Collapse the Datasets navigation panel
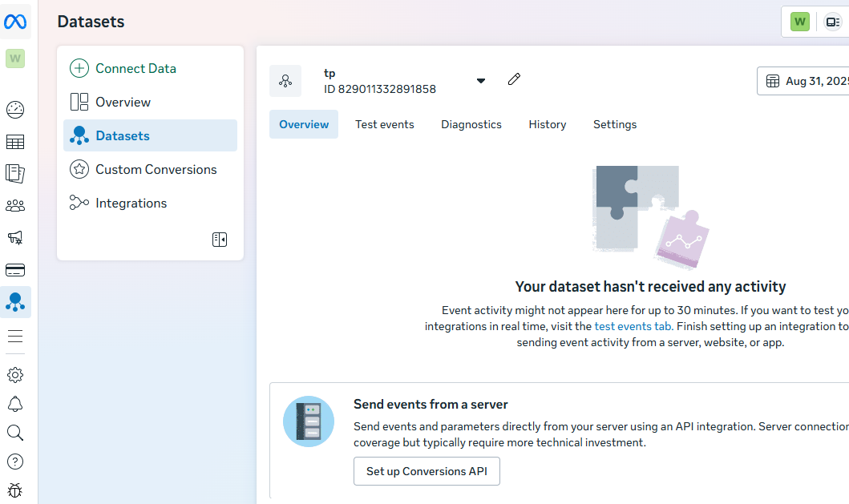The image size is (849, 504). coord(220,240)
